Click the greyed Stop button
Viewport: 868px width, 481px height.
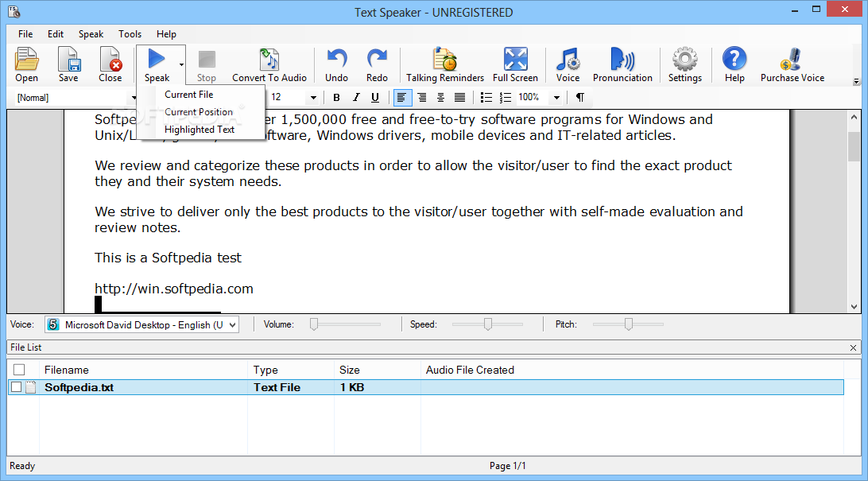[207, 64]
